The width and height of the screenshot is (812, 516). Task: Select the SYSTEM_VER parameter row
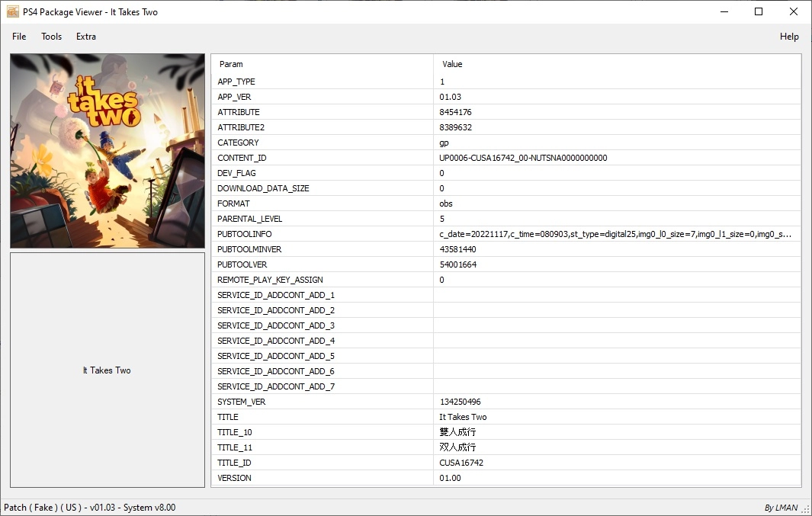242,402
